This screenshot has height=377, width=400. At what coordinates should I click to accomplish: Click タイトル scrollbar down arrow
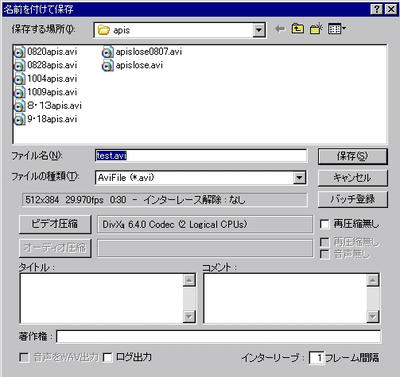point(189,316)
